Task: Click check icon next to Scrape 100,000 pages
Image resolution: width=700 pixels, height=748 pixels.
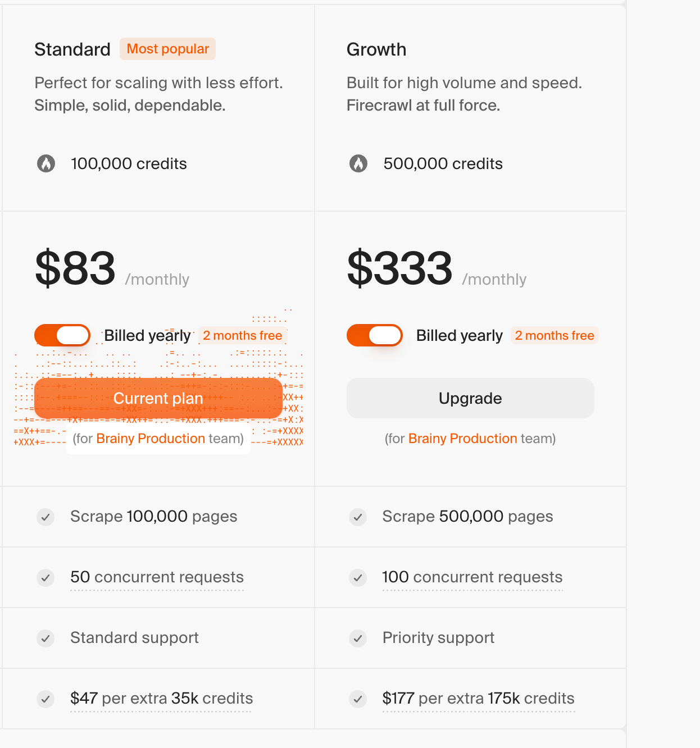Action: click(46, 517)
